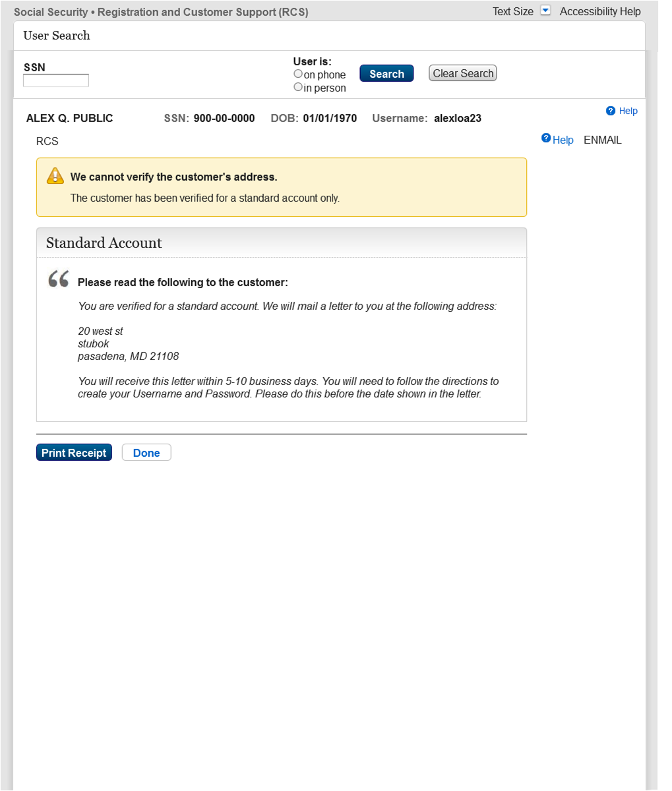This screenshot has height=791, width=672.
Task: Select the "on phone" radio option
Action: coord(298,74)
